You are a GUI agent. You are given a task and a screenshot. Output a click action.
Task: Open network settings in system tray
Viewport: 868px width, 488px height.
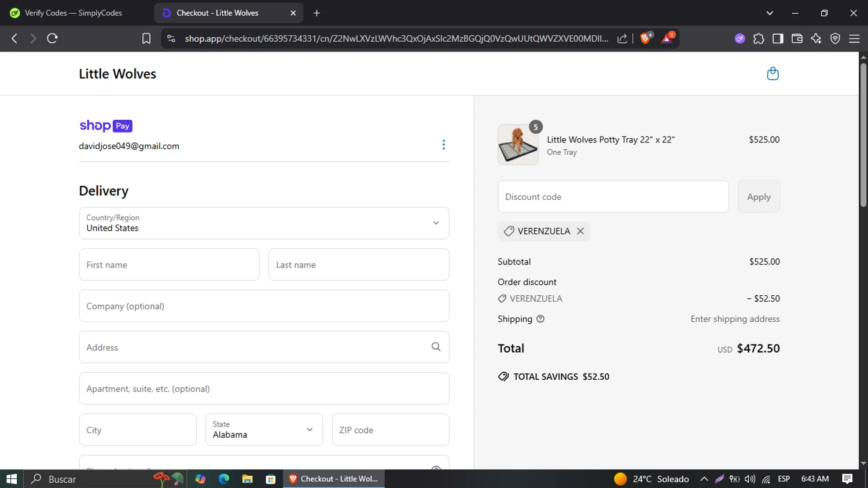click(766, 479)
